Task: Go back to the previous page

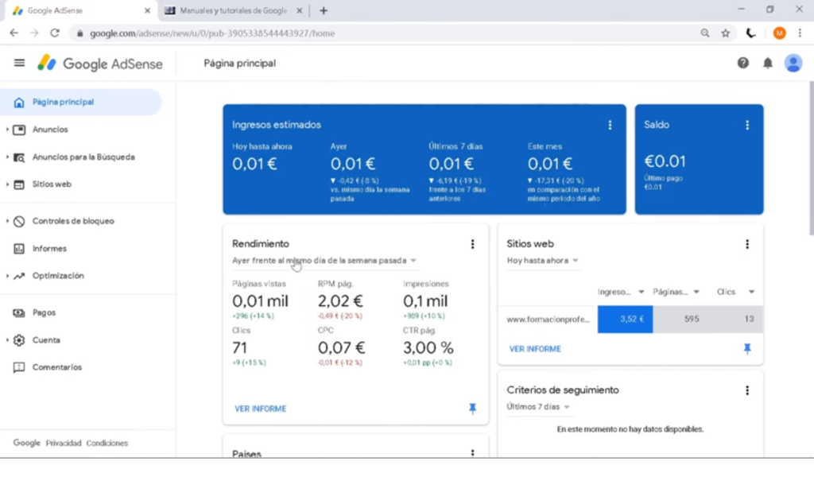Action: pyautogui.click(x=14, y=33)
